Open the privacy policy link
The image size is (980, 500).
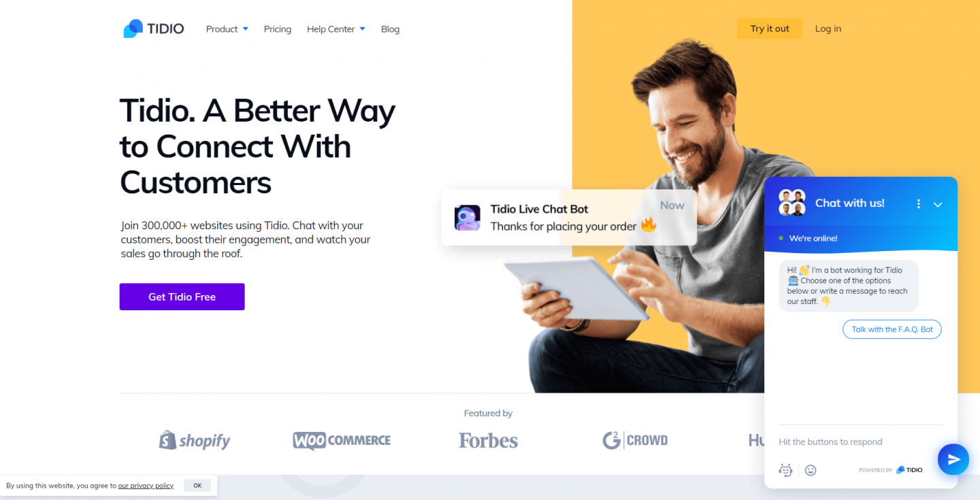pyautogui.click(x=146, y=486)
